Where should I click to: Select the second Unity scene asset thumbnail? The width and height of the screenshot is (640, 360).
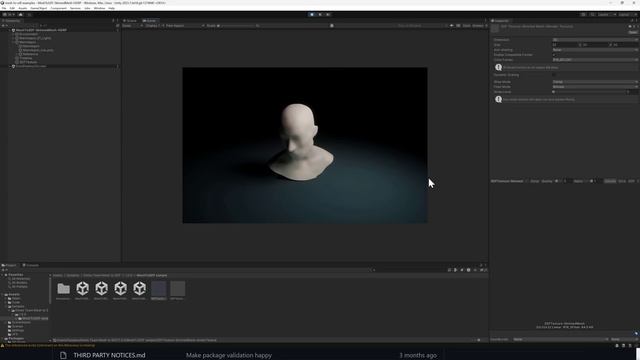coord(101,289)
